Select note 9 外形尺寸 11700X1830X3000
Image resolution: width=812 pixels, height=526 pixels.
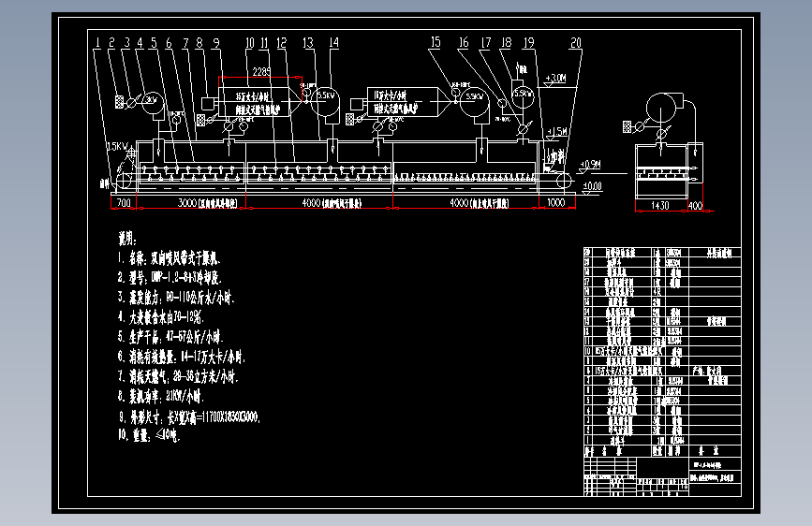coord(189,416)
